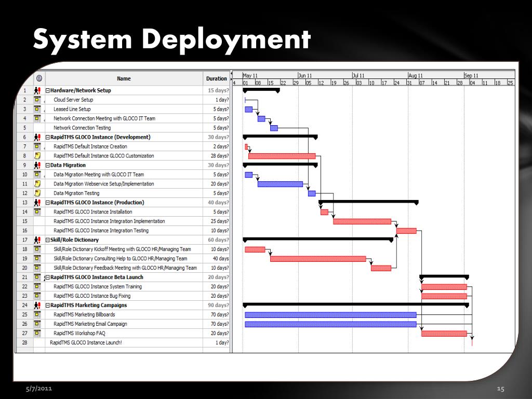Screen dimensions: 532x399
Task: Collapse the RapidTMS Marketing Campaigns group
Action: point(48,305)
